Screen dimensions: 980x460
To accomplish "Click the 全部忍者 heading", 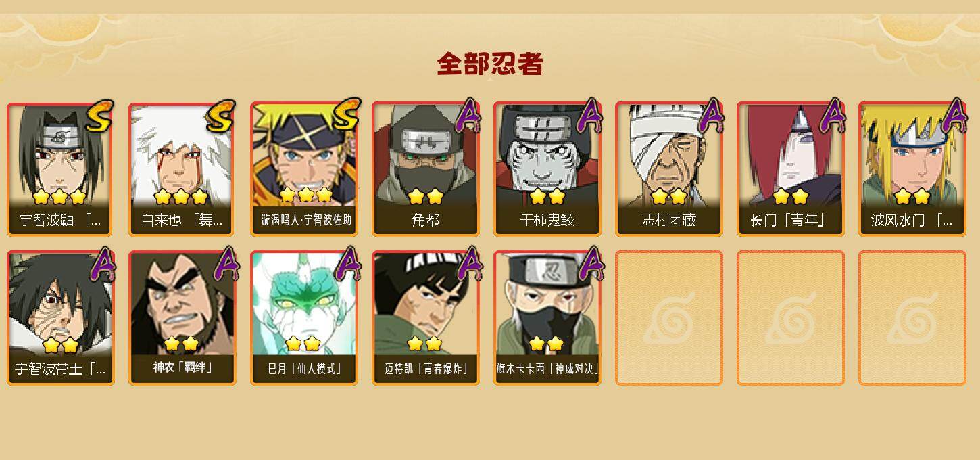I will (490, 64).
